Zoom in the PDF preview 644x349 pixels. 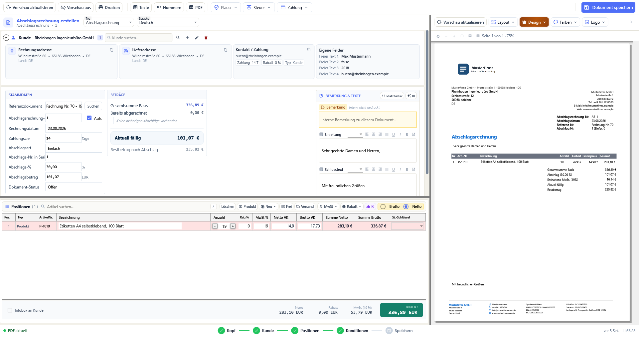tap(454, 36)
